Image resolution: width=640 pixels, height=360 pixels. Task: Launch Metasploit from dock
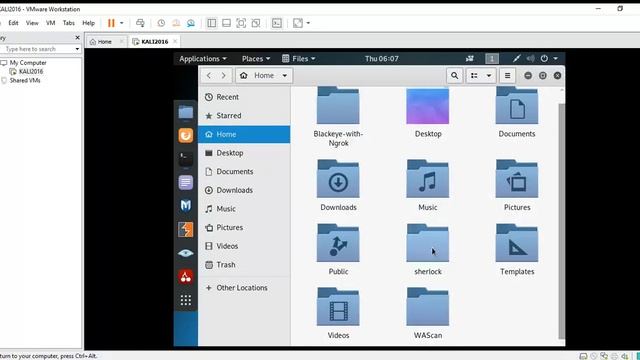pos(186,206)
